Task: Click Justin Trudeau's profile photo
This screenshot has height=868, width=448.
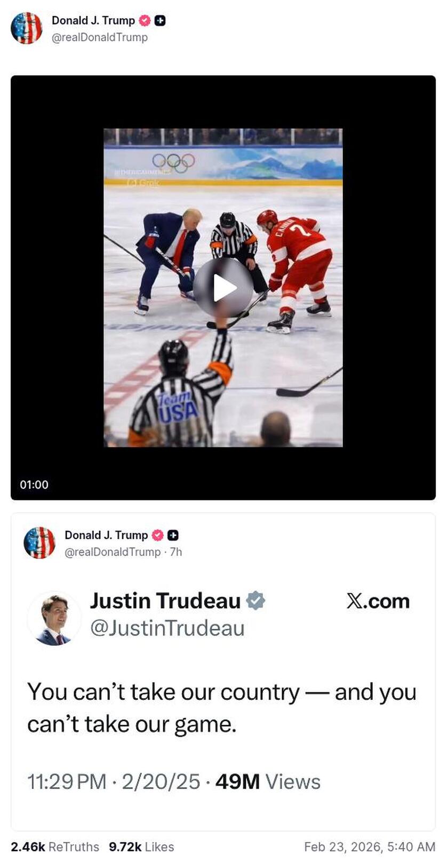Action: (x=54, y=619)
